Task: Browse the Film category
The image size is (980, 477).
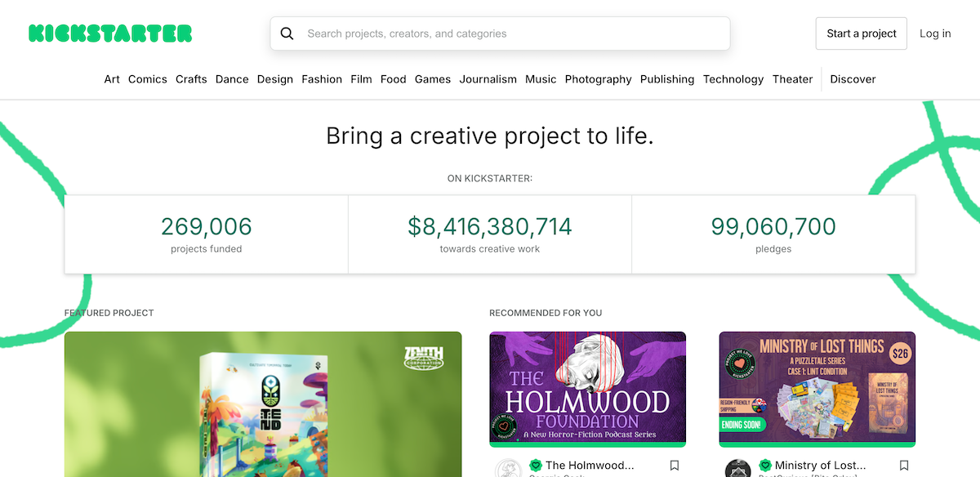Action: coord(361,79)
